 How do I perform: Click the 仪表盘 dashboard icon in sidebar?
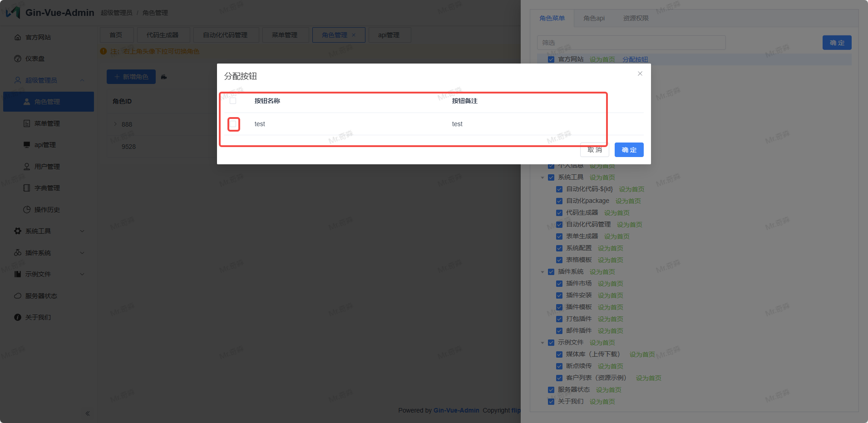pos(18,59)
